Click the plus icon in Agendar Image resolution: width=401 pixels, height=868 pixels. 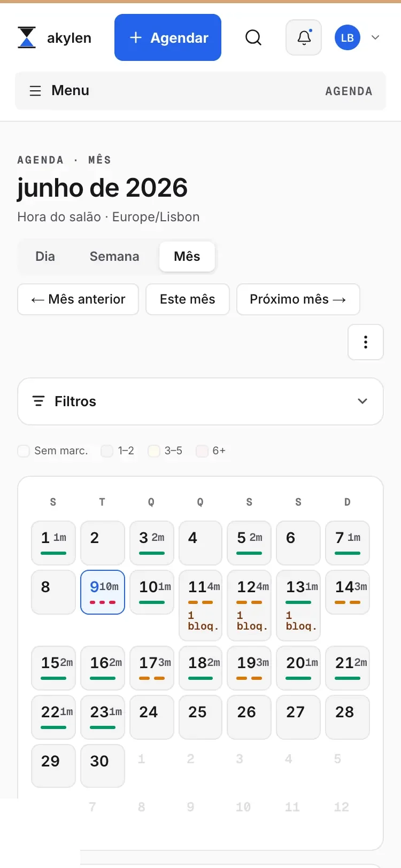click(136, 37)
